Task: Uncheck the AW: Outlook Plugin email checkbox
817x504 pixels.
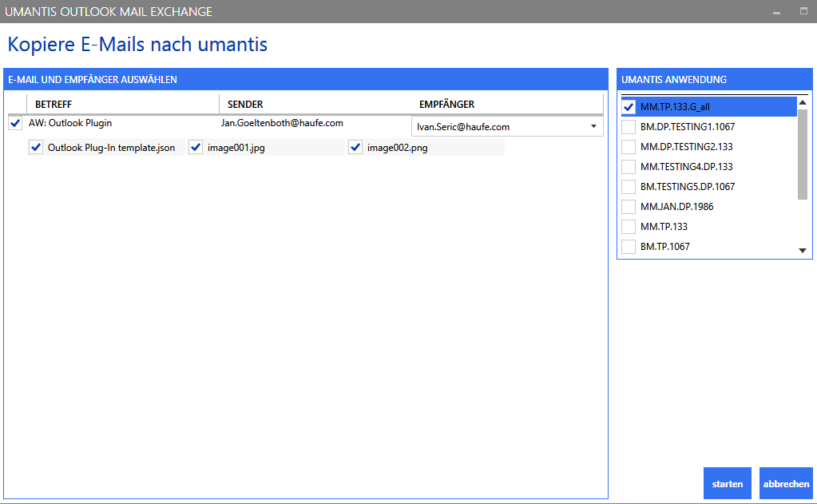Action: (15, 123)
